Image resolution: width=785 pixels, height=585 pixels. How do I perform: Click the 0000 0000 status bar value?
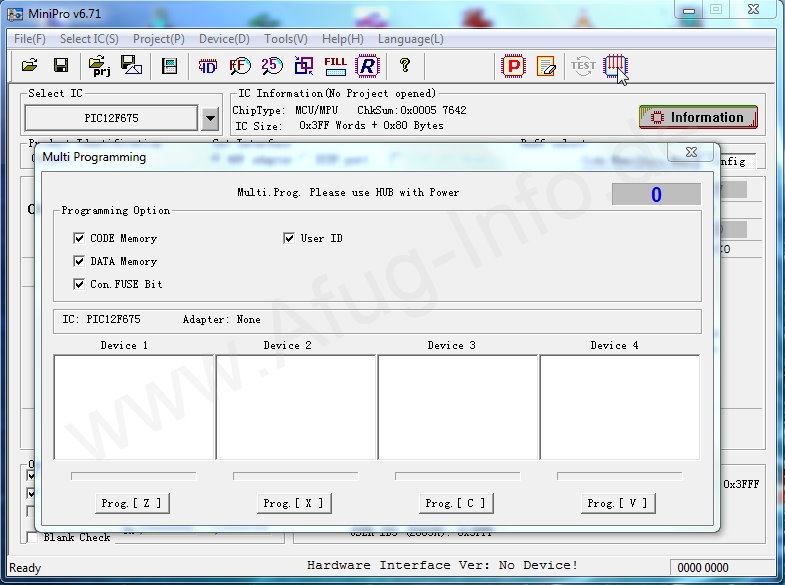click(702, 567)
